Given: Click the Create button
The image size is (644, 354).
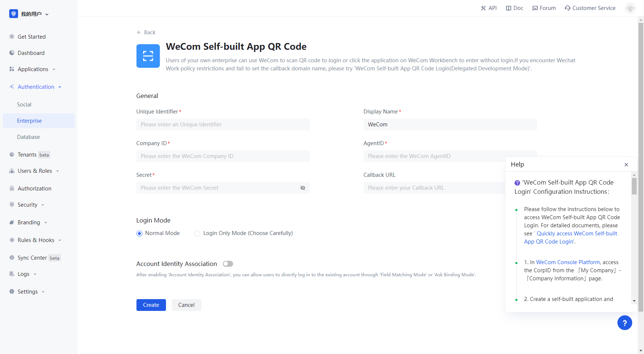Looking at the screenshot, I should point(151,305).
